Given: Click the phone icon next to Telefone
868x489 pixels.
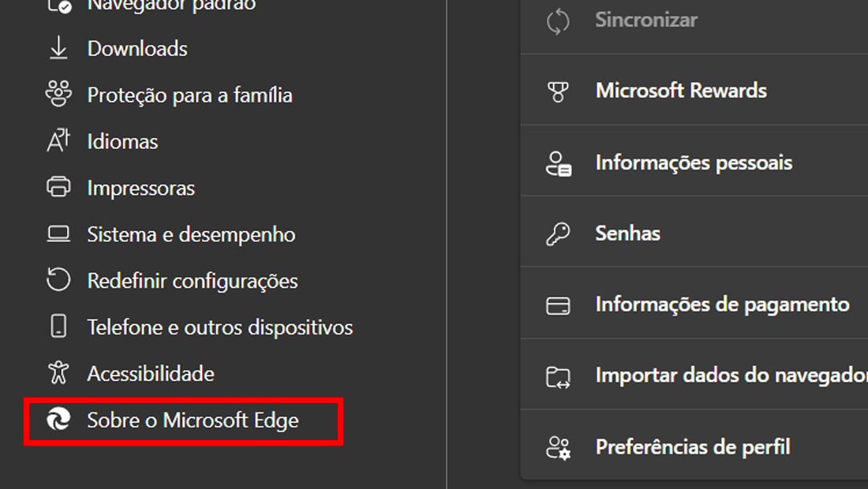Looking at the screenshot, I should (x=58, y=327).
